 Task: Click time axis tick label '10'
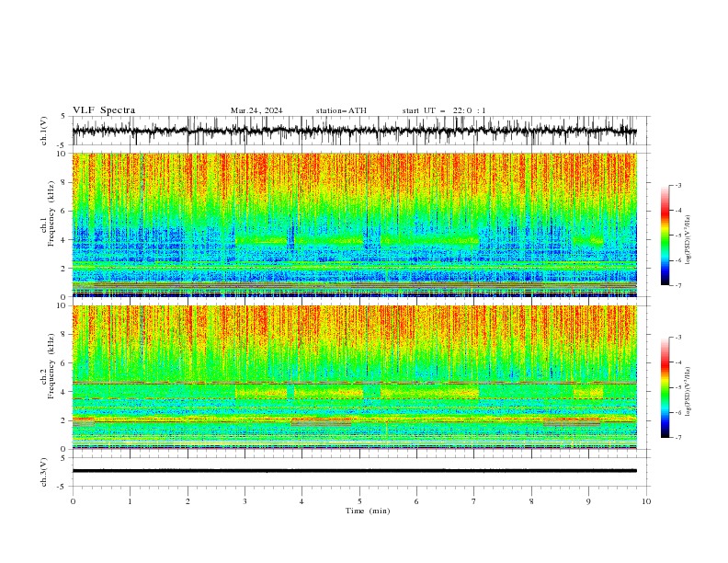click(646, 501)
